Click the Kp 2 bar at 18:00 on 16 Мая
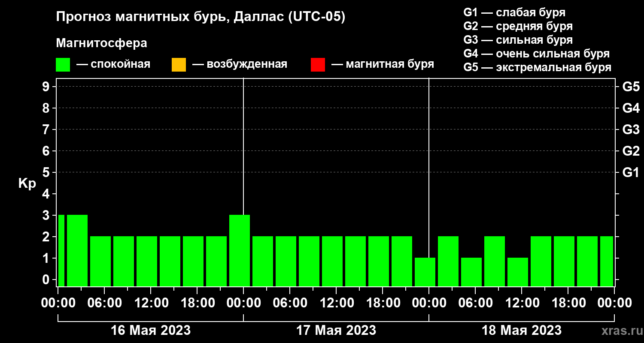644x343 pixels. 193,261
